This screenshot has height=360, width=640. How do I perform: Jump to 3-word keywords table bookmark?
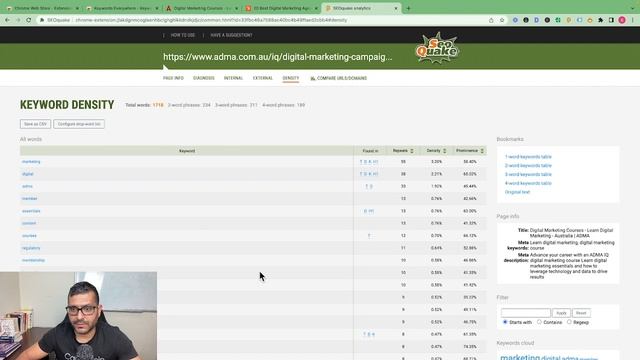click(528, 175)
